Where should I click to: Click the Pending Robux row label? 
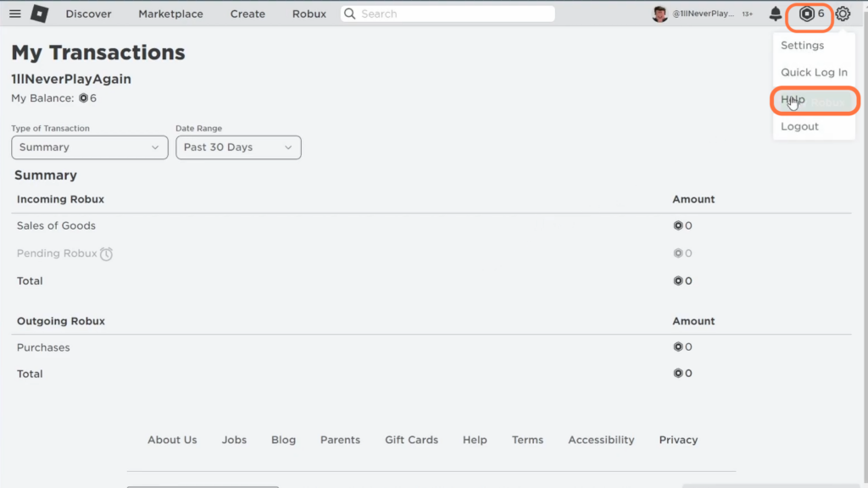[57, 253]
